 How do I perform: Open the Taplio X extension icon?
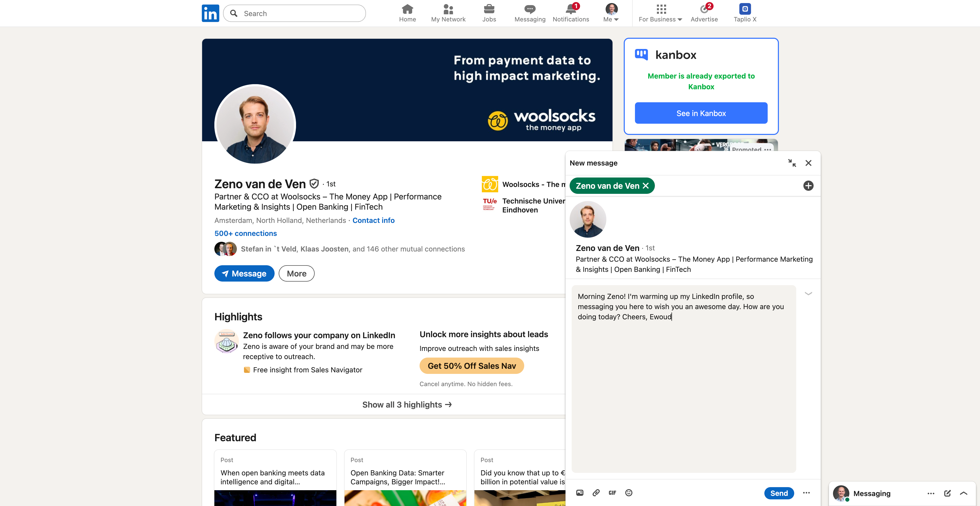745,13
